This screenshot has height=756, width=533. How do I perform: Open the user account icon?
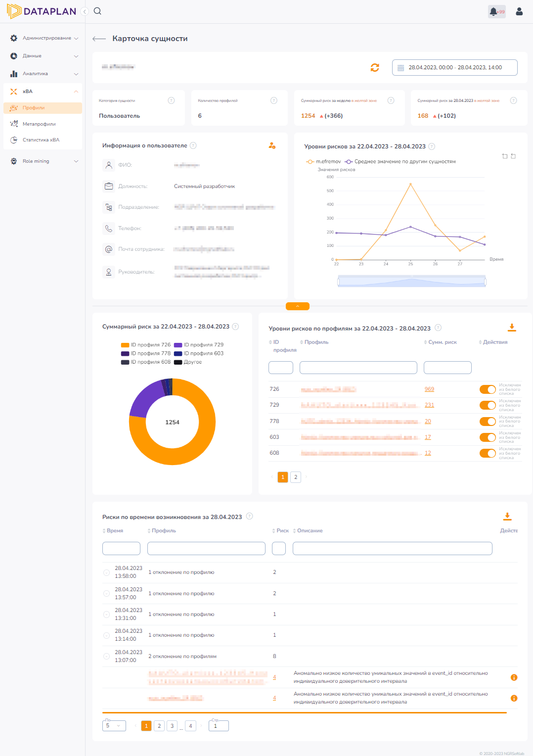pos(519,11)
